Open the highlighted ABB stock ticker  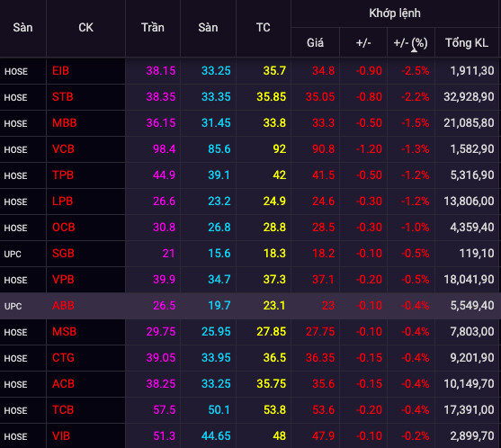[63, 306]
